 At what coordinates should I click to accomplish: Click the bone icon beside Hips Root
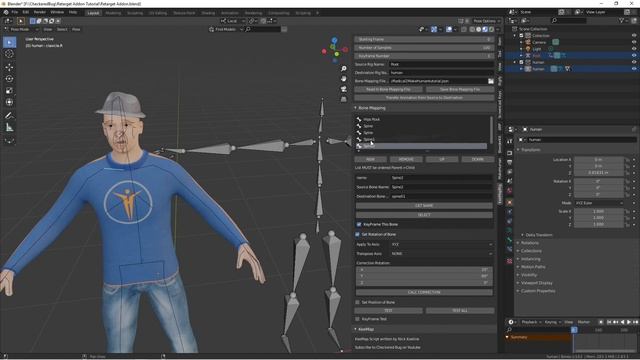359,119
